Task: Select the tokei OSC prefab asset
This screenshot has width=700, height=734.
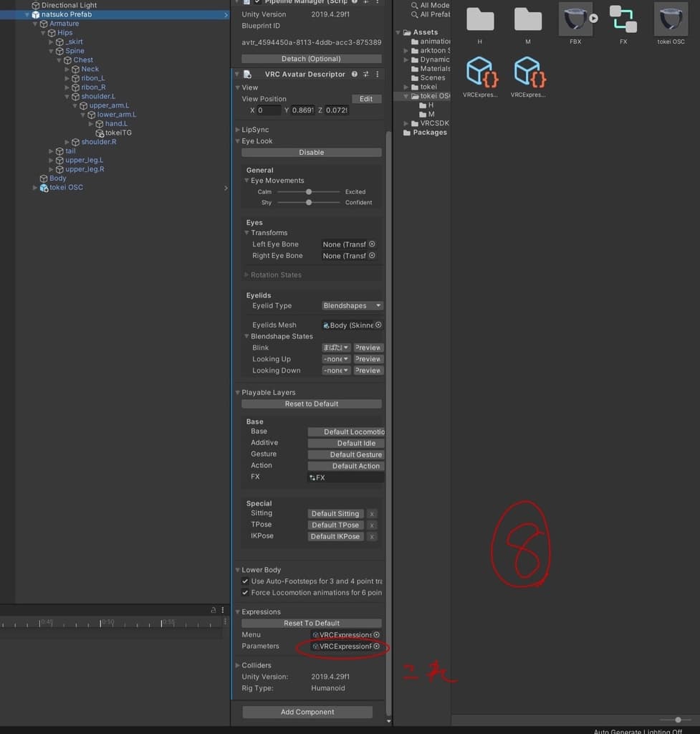Action: tap(671, 19)
